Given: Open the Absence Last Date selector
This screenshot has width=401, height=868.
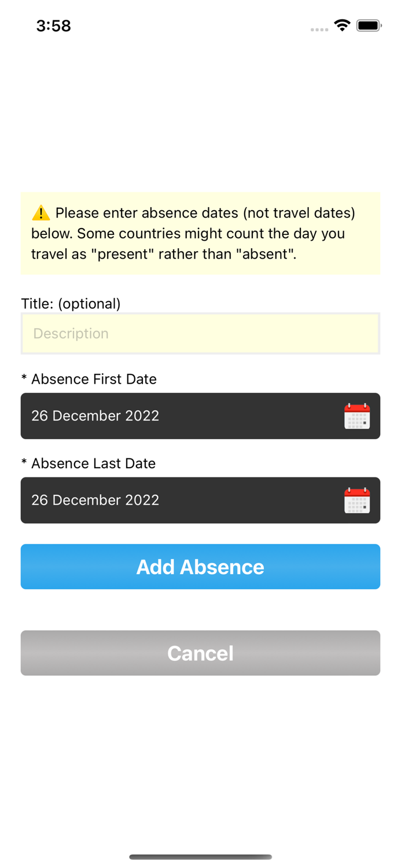Looking at the screenshot, I should 200,500.
